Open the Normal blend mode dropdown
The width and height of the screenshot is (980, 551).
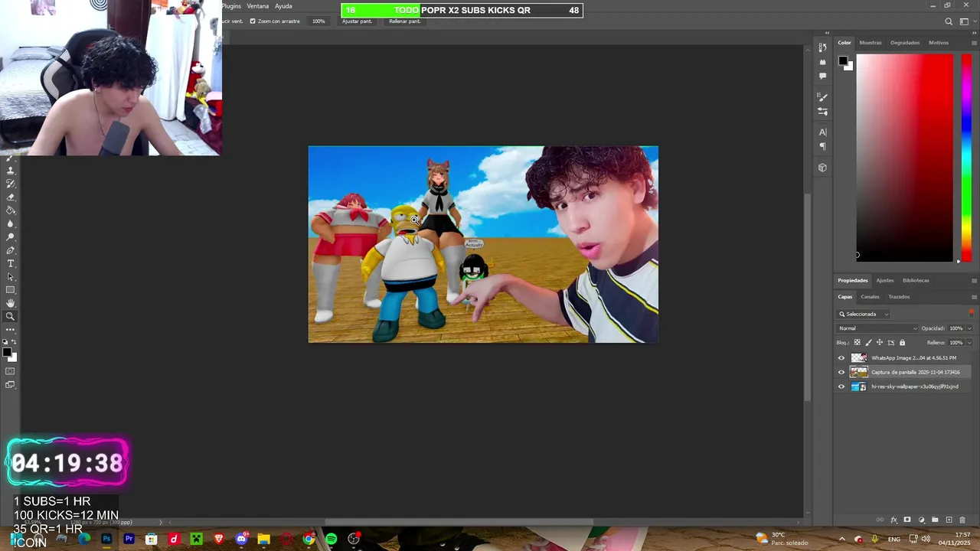click(x=877, y=328)
